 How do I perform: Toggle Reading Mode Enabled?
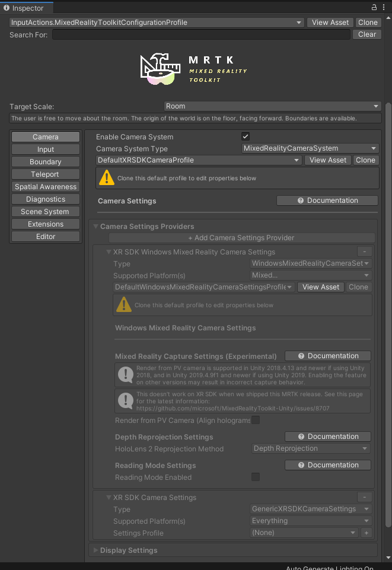point(255,477)
